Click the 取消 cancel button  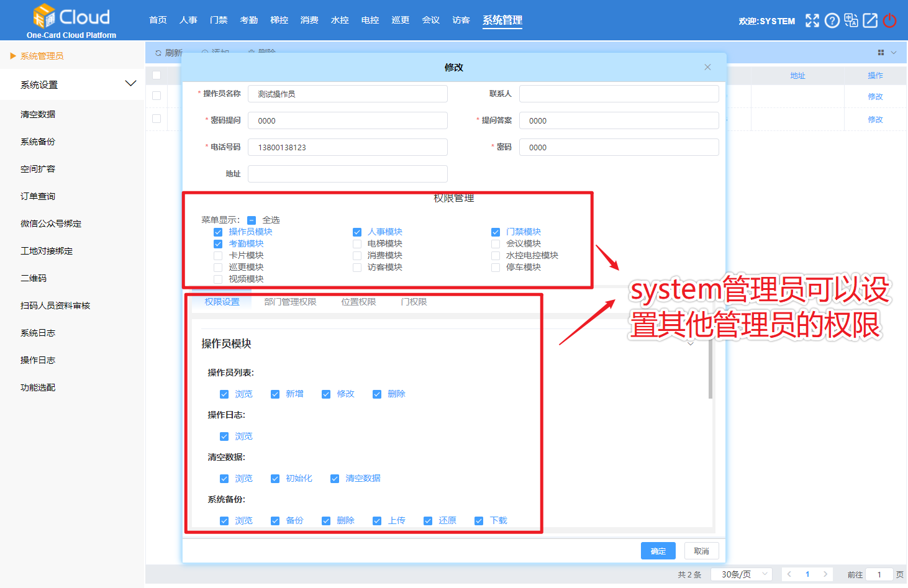[x=701, y=551]
